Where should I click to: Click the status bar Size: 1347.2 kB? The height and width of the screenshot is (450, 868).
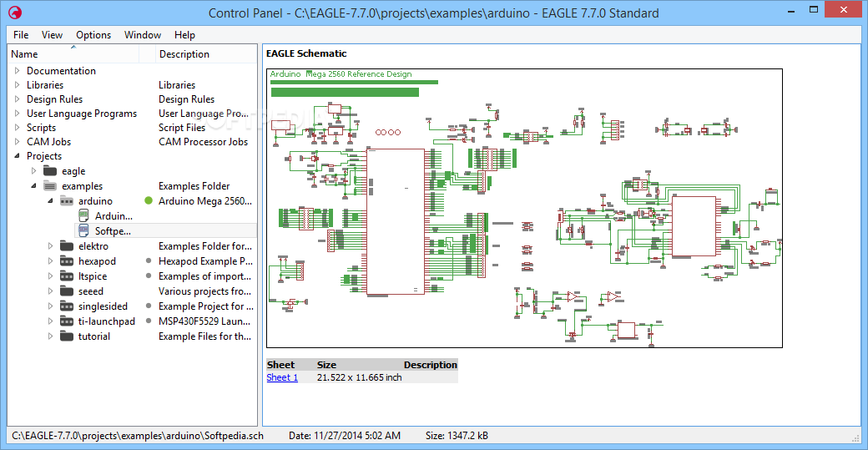pos(457,436)
